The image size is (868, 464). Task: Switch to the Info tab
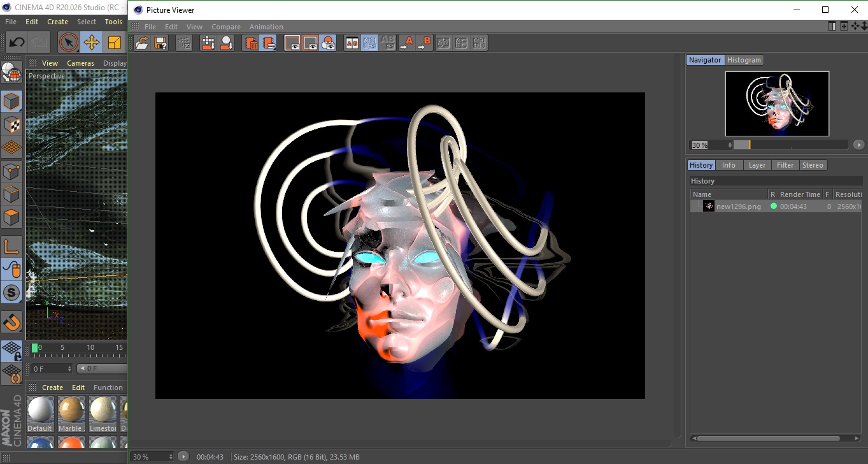coord(729,165)
